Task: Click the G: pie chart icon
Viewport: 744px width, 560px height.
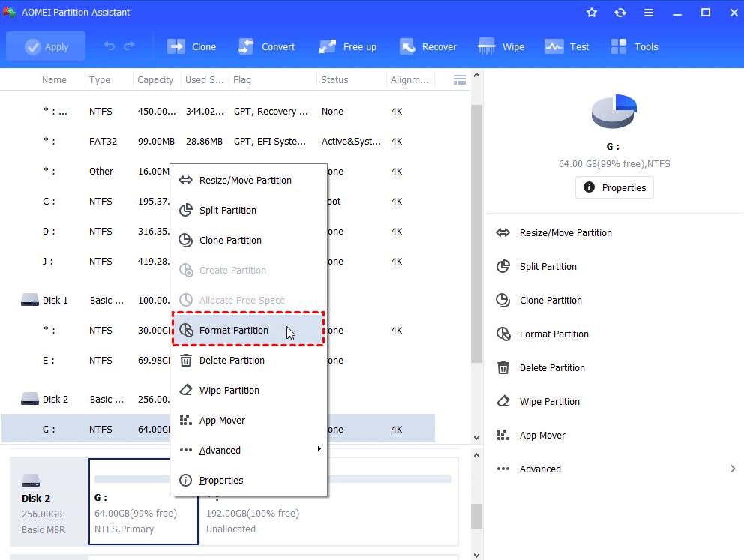Action: (x=614, y=112)
